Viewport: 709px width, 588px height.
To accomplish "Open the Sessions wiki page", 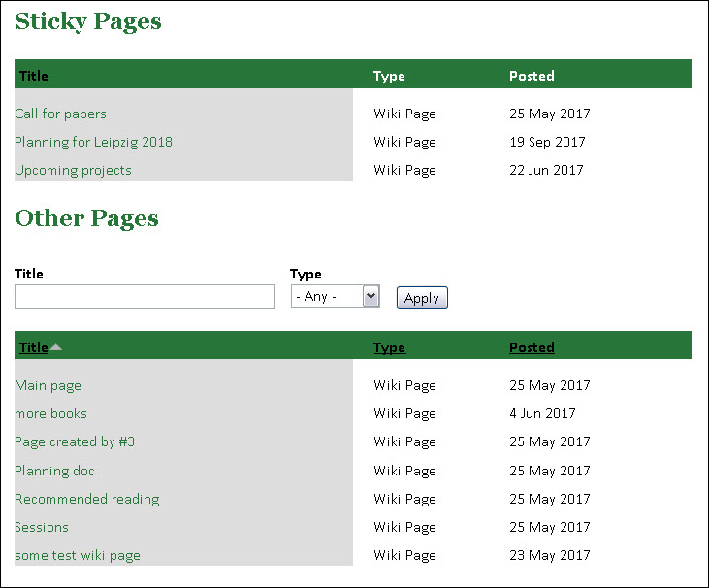I will click(42, 527).
